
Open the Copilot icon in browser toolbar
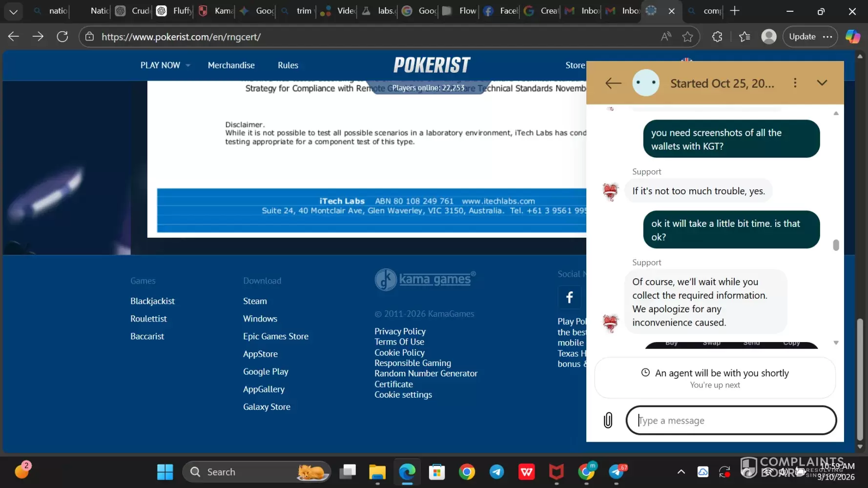pyautogui.click(x=852, y=37)
